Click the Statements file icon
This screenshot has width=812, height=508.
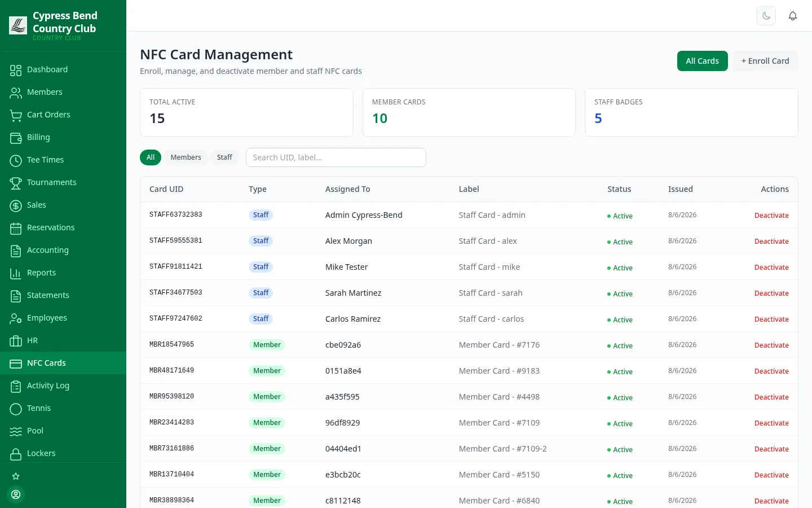[x=16, y=296]
